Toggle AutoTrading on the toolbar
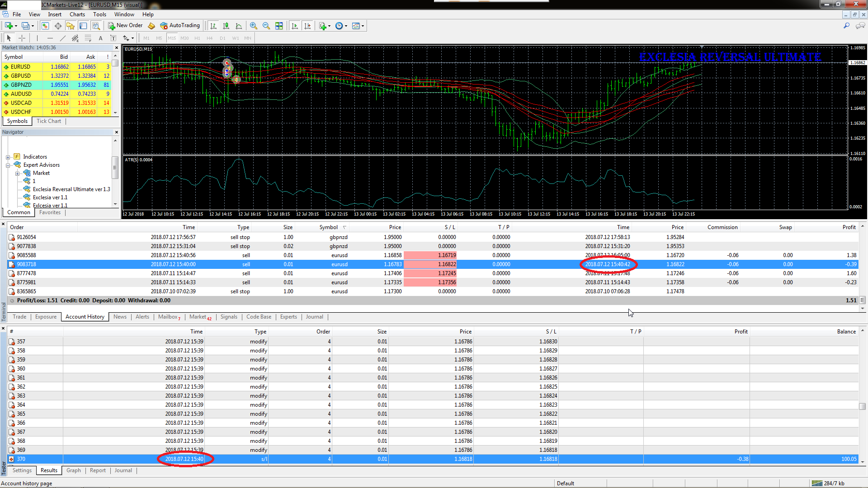This screenshot has width=868, height=488. 179,26
